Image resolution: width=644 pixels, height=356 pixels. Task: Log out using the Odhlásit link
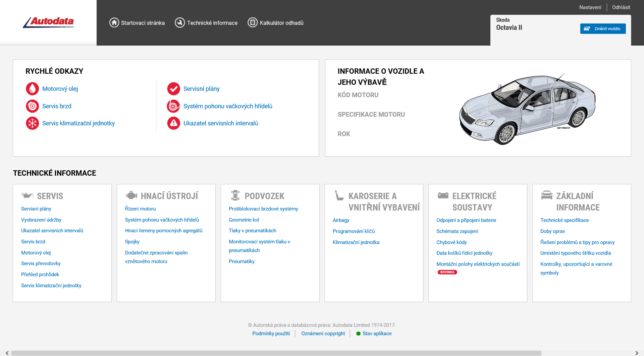pyautogui.click(x=621, y=7)
